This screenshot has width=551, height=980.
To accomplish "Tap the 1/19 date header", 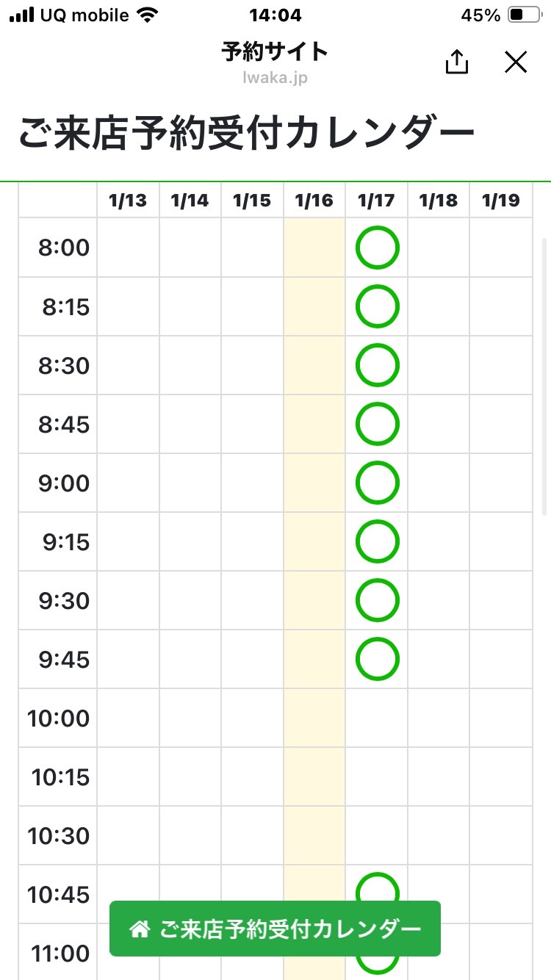I will pyautogui.click(x=500, y=201).
